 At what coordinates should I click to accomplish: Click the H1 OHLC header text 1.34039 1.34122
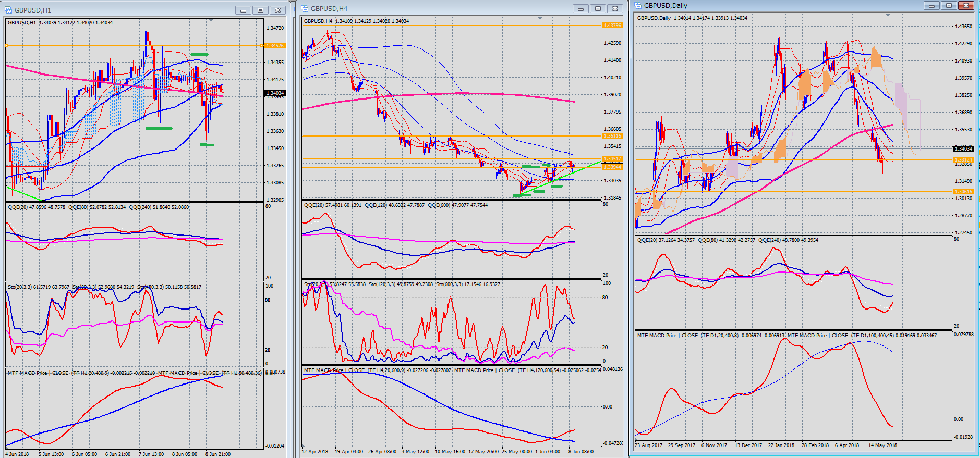(x=57, y=23)
